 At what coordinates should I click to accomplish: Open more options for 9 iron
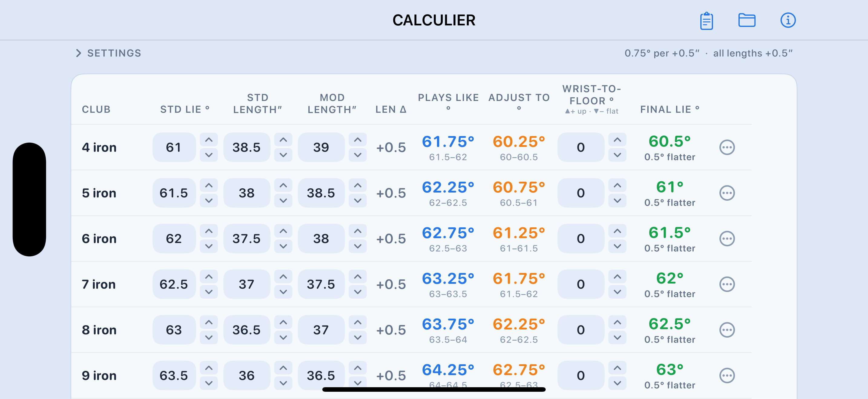727,375
